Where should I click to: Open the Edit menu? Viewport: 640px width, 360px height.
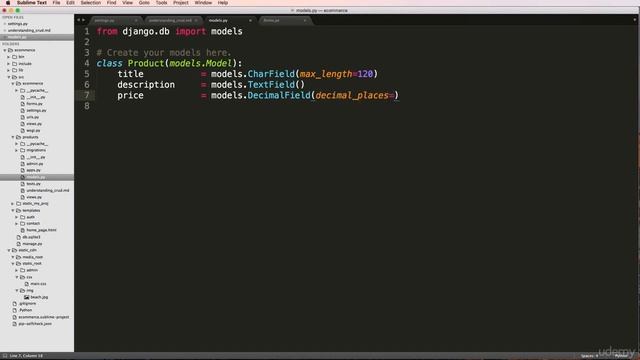coord(70,3)
